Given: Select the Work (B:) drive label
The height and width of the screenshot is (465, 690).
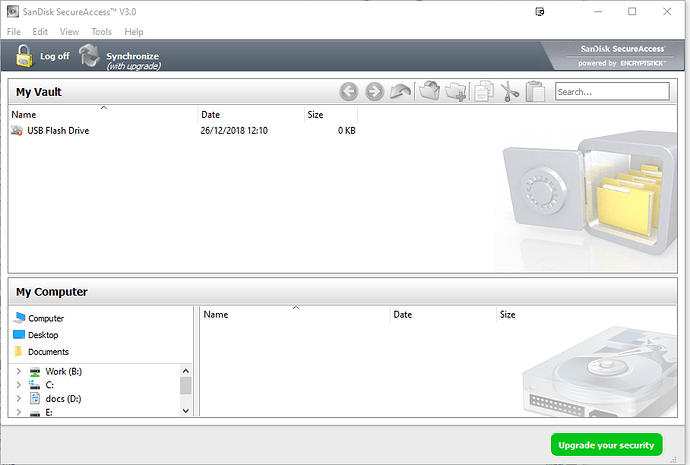Looking at the screenshot, I should click(x=63, y=371).
